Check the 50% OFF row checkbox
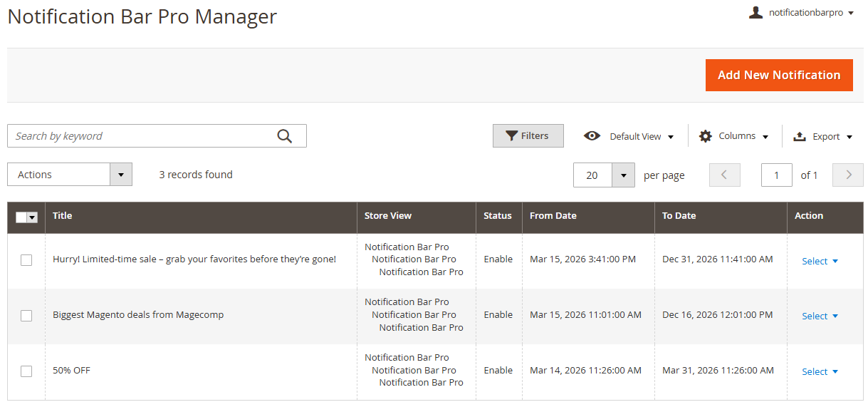This screenshot has width=868, height=407. (x=26, y=371)
